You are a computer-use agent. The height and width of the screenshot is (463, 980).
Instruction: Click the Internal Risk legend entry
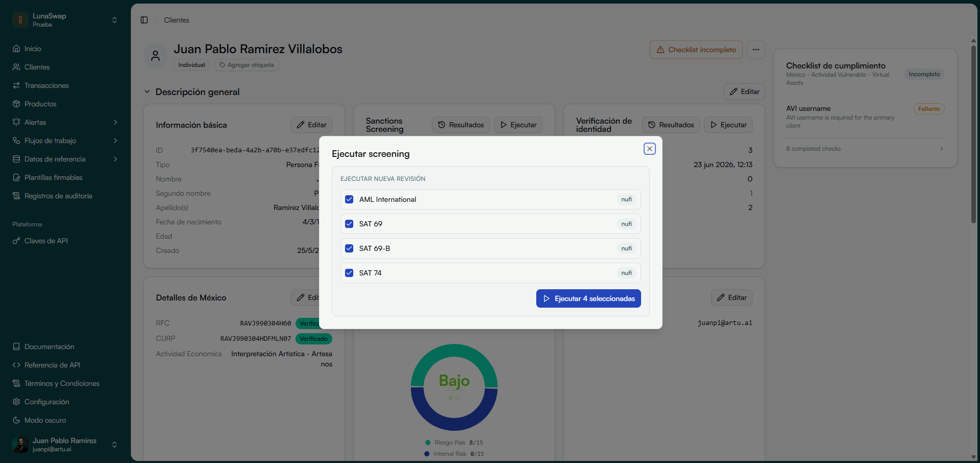tap(454, 454)
